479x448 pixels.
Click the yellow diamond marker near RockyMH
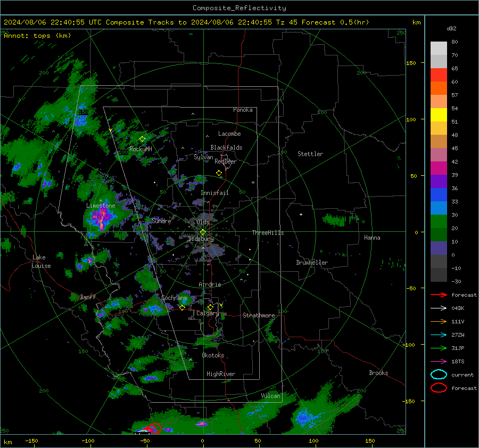click(142, 139)
